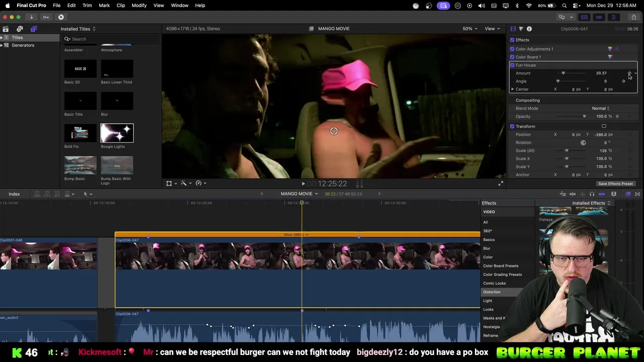This screenshot has height=362, width=644.
Task: Click the titles browser Search field
Action: click(x=112, y=39)
